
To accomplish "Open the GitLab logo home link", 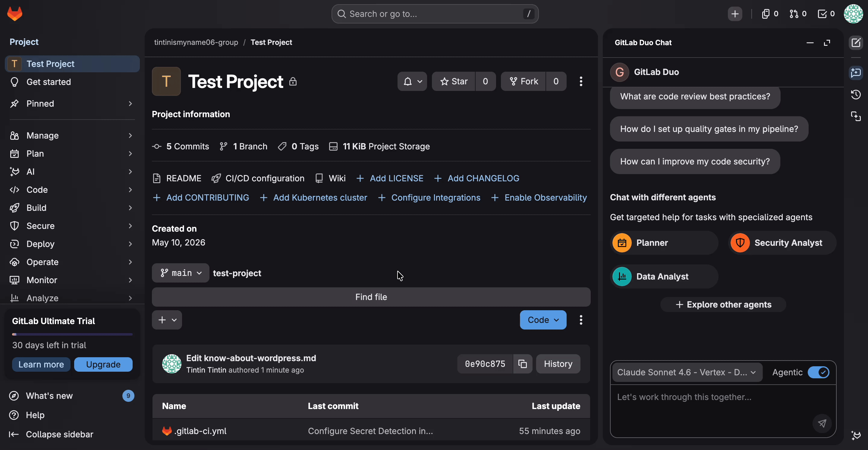I will (x=14, y=14).
